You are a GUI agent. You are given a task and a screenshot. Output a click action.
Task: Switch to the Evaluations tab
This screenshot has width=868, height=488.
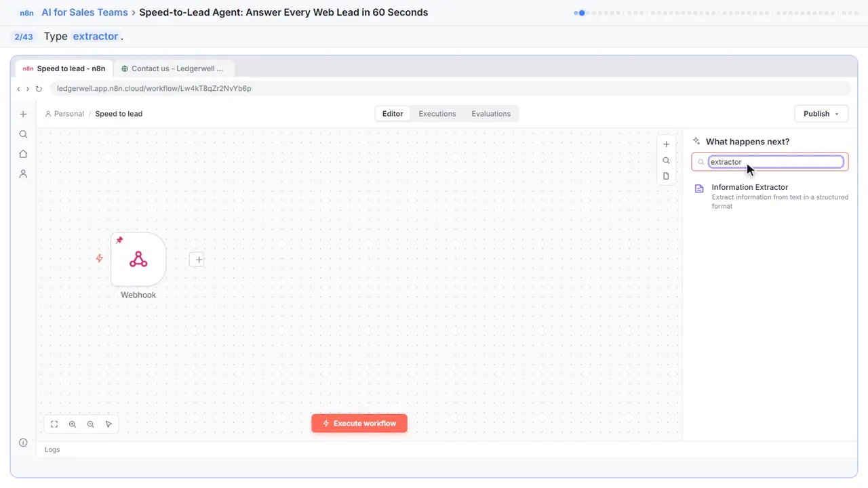pos(491,114)
